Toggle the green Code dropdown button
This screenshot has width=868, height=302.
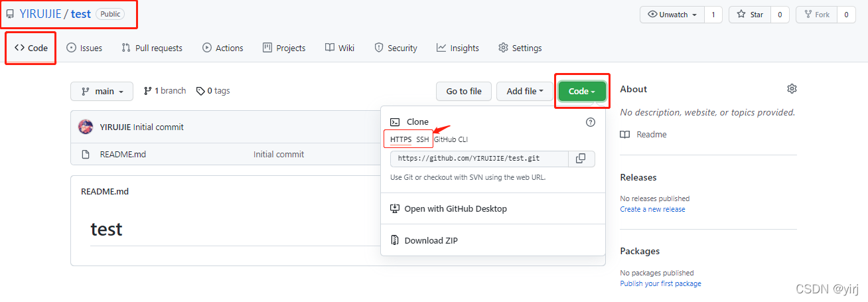point(582,92)
